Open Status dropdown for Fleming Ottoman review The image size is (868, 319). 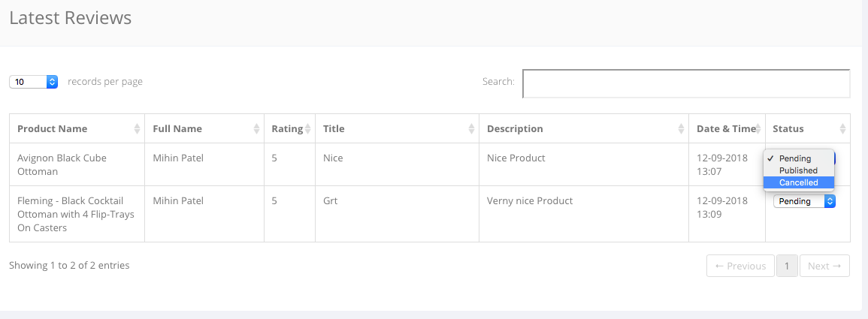pyautogui.click(x=804, y=201)
